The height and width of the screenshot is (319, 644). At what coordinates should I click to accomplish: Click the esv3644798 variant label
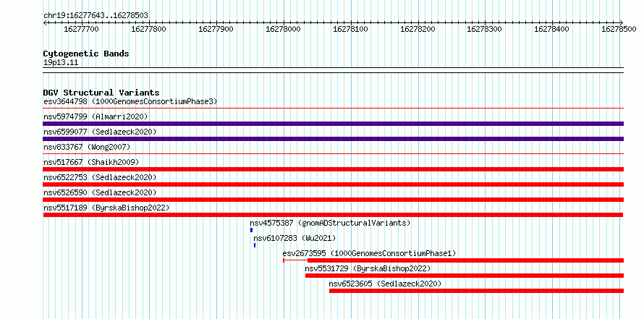pos(130,101)
